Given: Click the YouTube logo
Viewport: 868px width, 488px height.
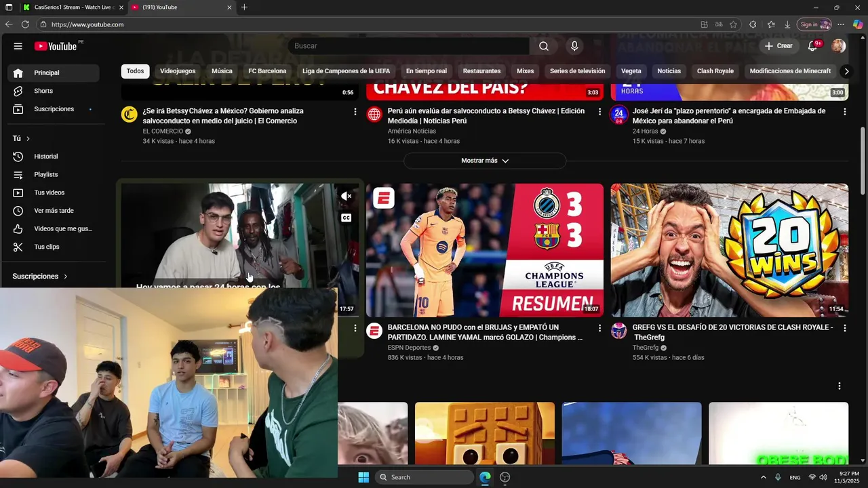Looking at the screenshot, I should pyautogui.click(x=56, y=46).
